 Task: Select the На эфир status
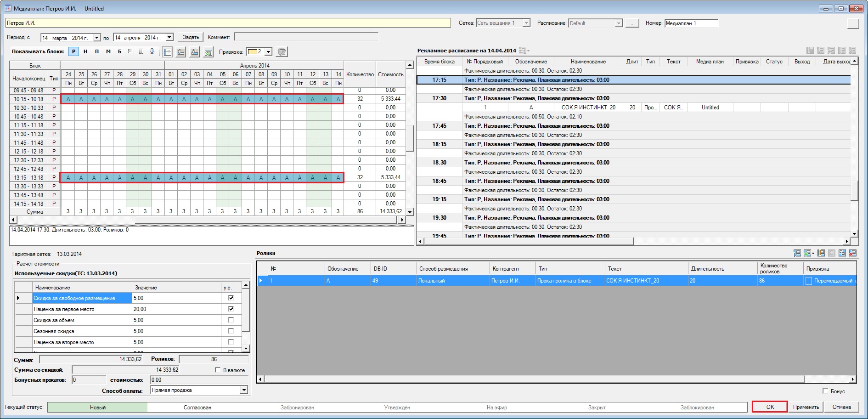click(497, 407)
